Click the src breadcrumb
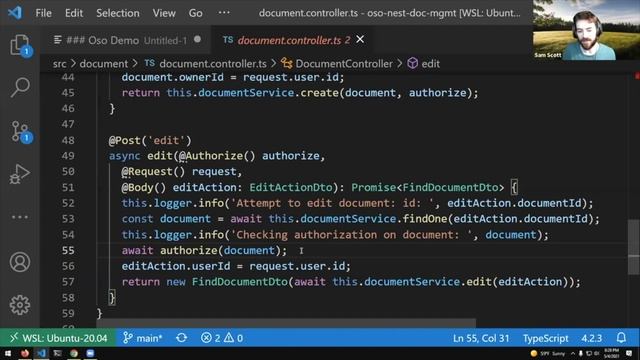The image size is (640, 360). (x=59, y=64)
